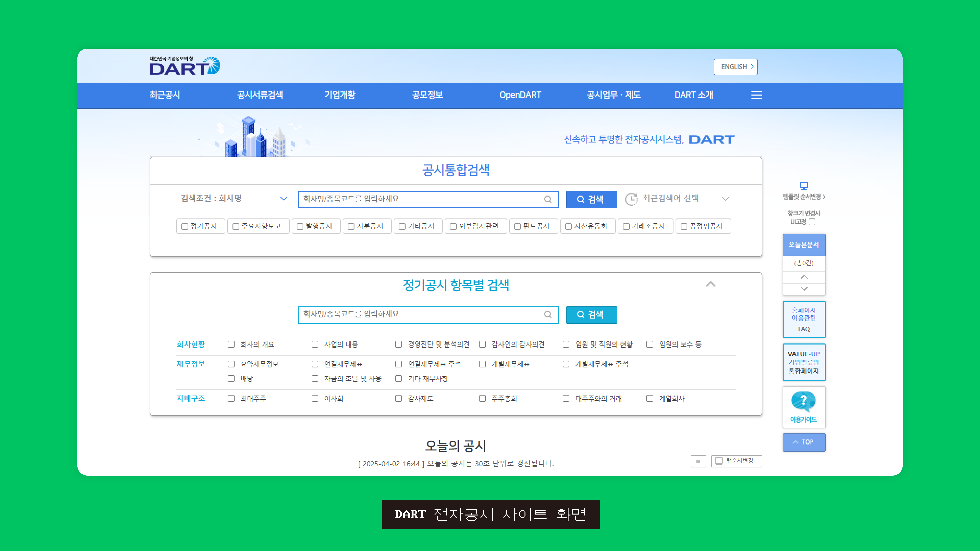The width and height of the screenshot is (980, 551).
Task: Open the 검색조건 : 회사명 dropdown
Action: [233, 199]
